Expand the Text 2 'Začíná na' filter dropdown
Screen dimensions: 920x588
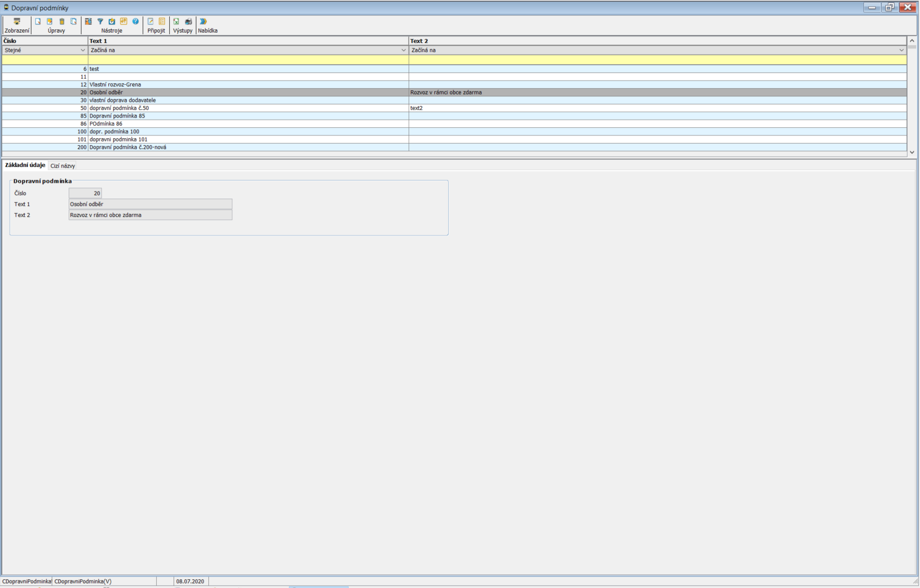901,50
